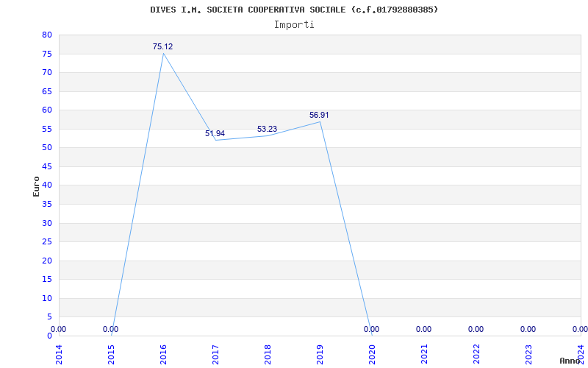Click the 0.00 data label for year 2014
This screenshot has height=368, width=588.
[x=59, y=329]
